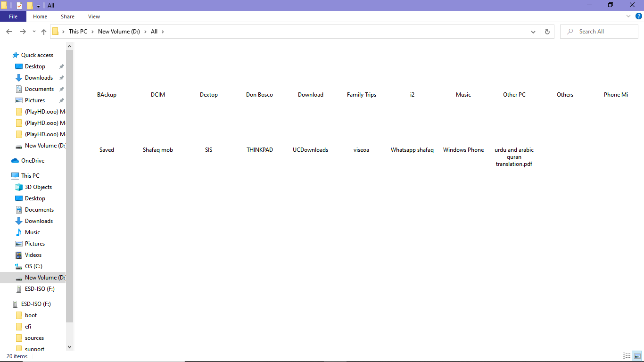Select the Music folder in file area

coord(463,95)
